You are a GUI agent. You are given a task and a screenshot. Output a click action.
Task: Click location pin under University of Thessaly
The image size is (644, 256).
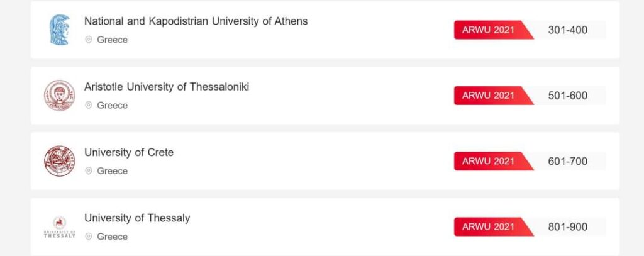(x=88, y=237)
